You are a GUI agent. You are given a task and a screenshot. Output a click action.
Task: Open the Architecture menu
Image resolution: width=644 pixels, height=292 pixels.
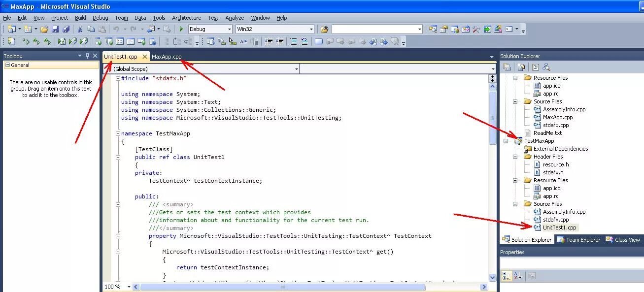point(187,18)
